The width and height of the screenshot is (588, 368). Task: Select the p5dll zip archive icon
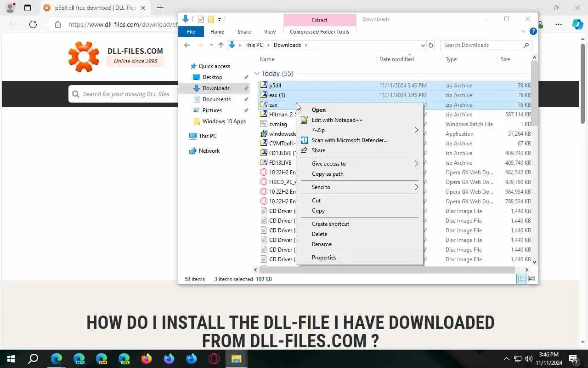click(264, 85)
